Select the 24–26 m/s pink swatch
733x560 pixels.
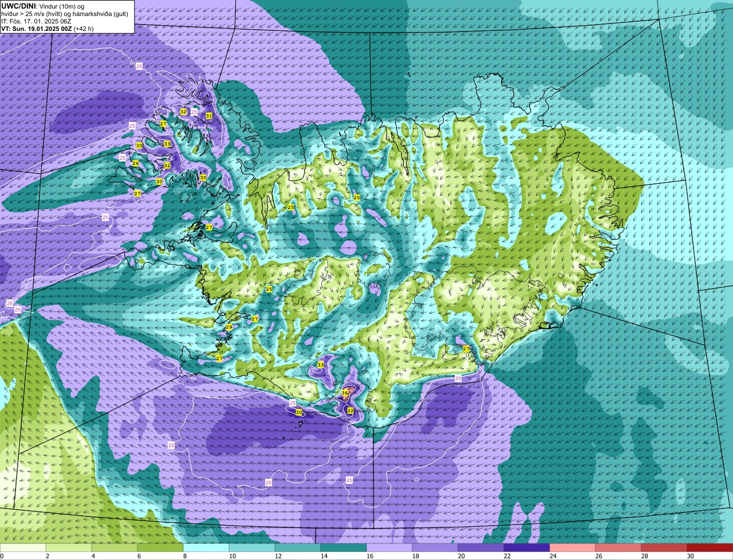click(573, 547)
